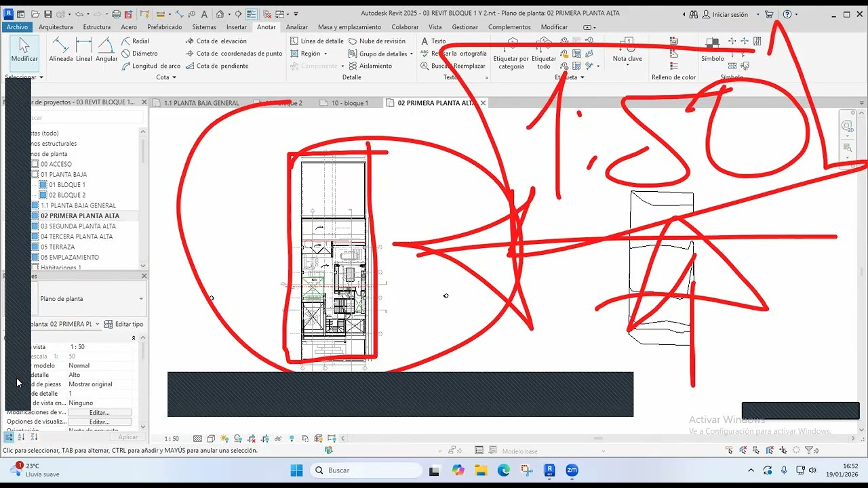Print using Quick Access printer icon
868x488 pixels.
tap(116, 14)
